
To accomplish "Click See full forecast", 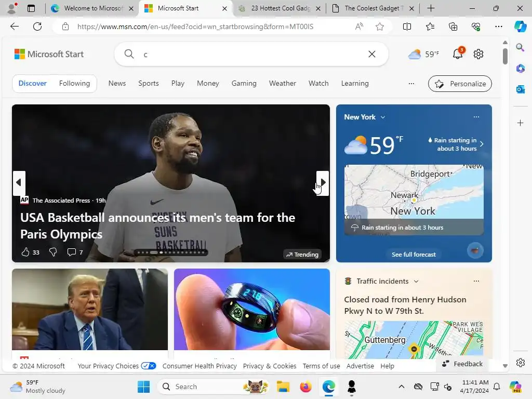I will point(414,255).
